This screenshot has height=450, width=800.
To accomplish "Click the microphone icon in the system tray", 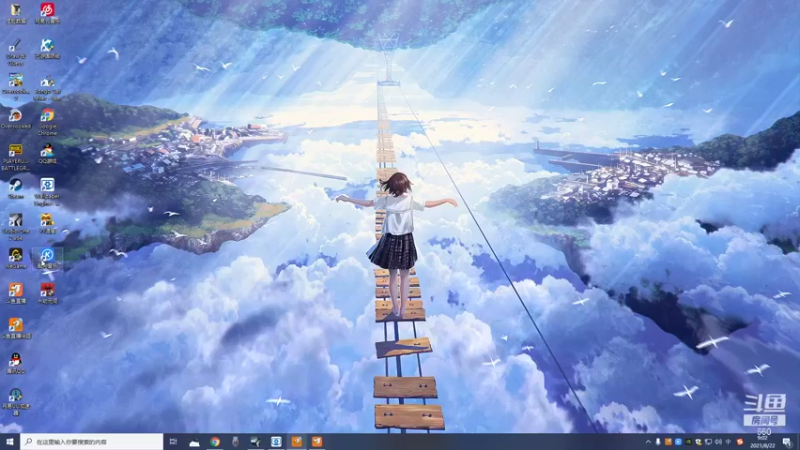I will tap(658, 442).
